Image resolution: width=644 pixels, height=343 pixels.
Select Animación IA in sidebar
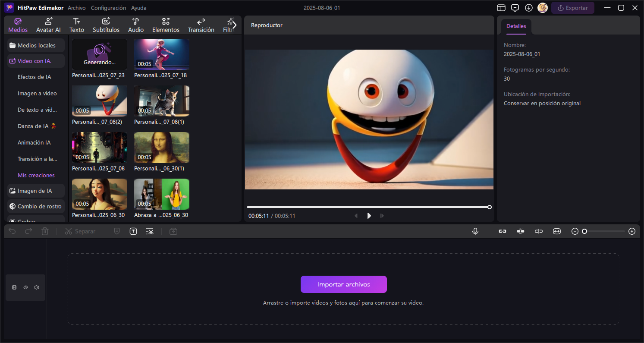click(x=34, y=142)
